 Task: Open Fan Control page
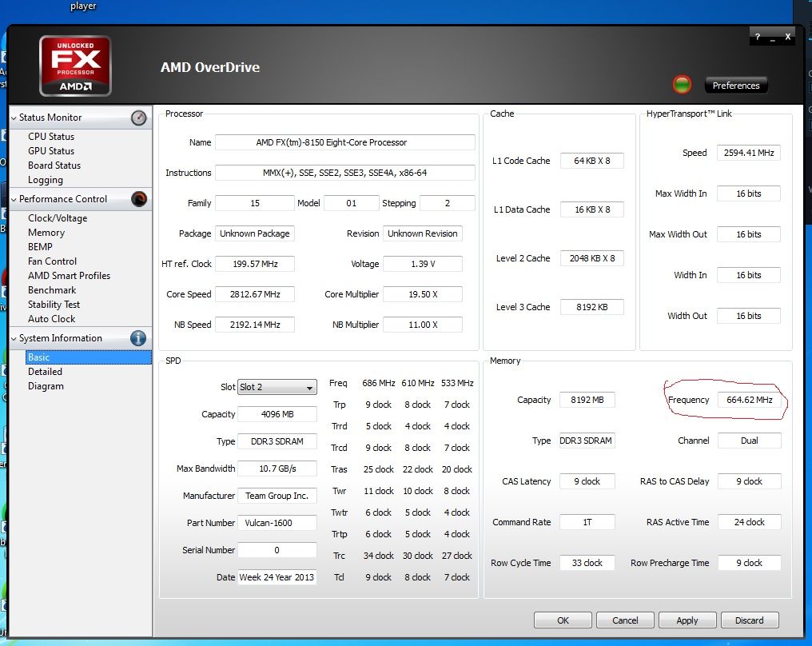point(52,261)
